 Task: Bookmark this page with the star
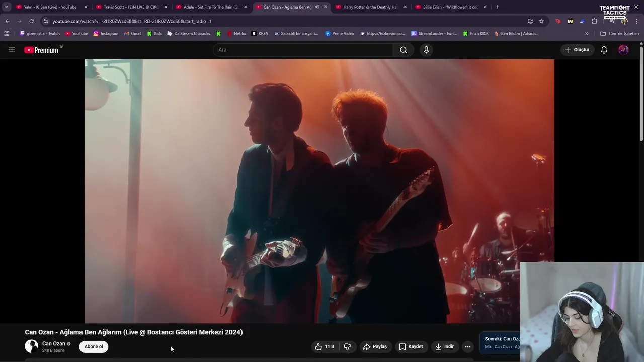point(541,21)
